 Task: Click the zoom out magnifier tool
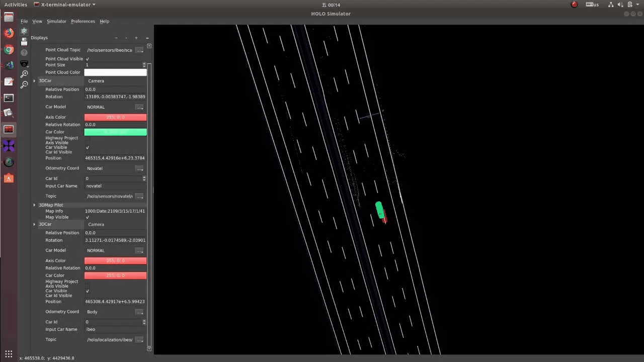pyautogui.click(x=24, y=84)
